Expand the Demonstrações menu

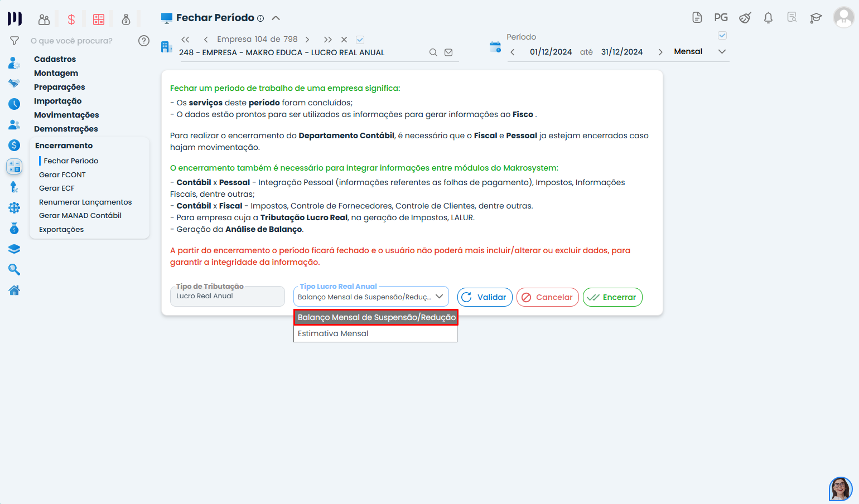pos(66,129)
